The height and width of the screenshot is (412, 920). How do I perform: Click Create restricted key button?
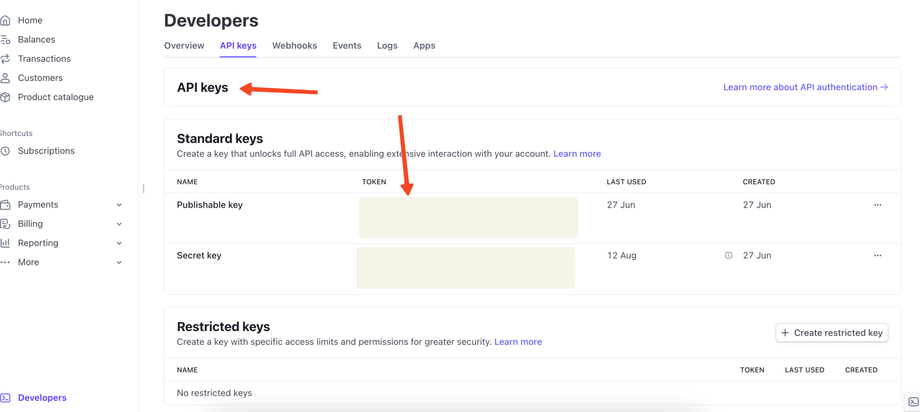[832, 333]
